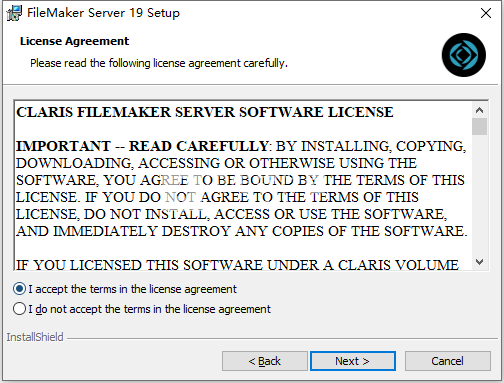Select "I do not accept" radio button
The image size is (504, 383).
[19, 309]
